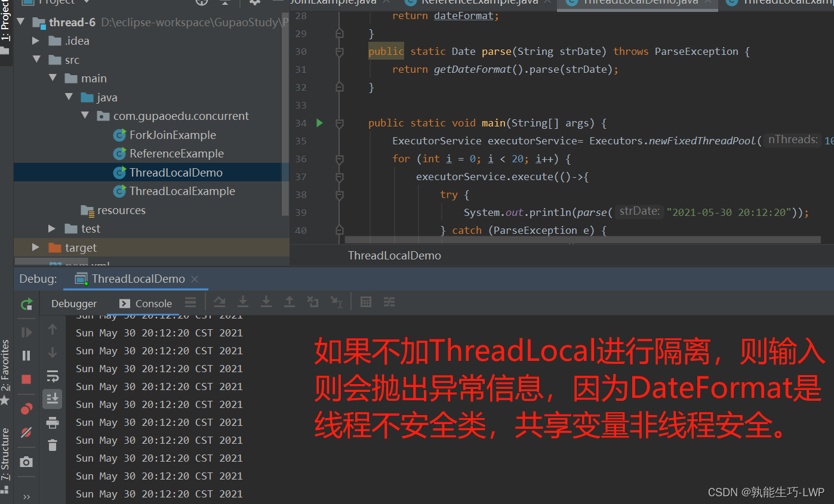834x504 pixels.
Task: Resume program execution
Action: coord(26,332)
